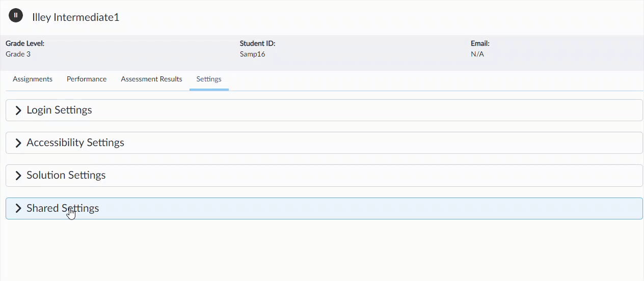Expand the Shared Settings section
The width and height of the screenshot is (644, 281).
324,208
